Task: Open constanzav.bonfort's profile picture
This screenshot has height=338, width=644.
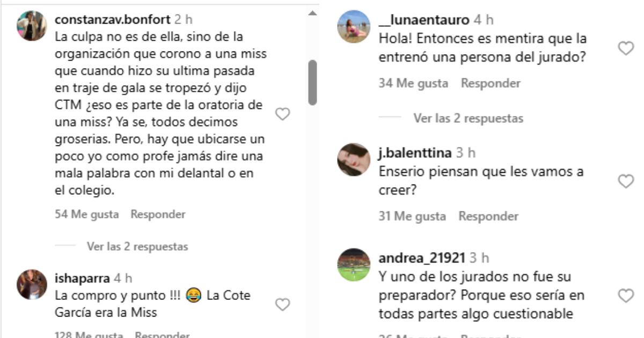Action: coord(32,26)
